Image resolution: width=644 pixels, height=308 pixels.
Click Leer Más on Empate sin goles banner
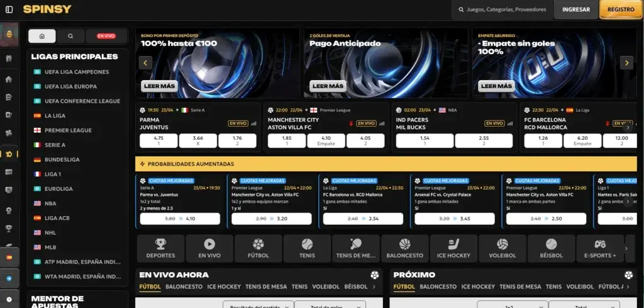pos(496,86)
